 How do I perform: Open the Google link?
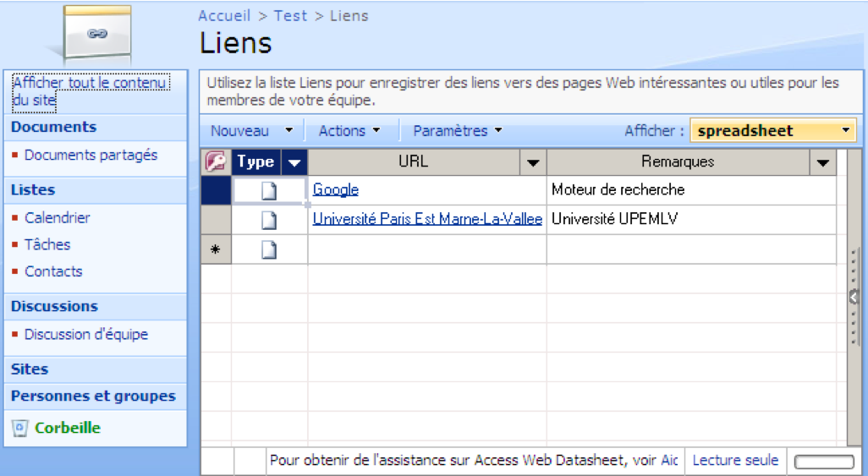[336, 190]
